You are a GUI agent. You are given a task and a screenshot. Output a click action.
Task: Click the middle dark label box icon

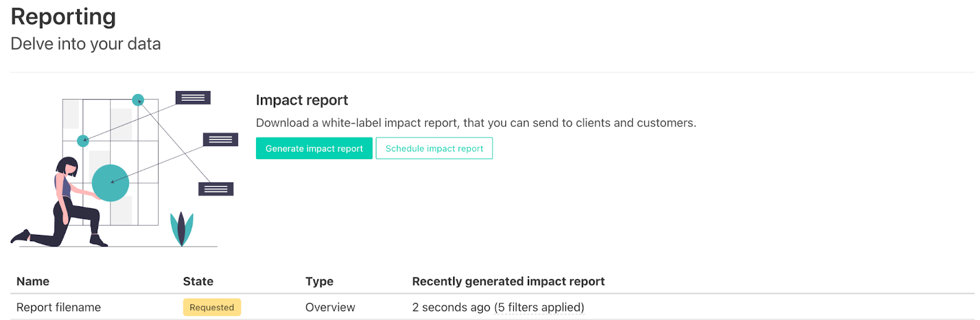[x=221, y=140]
